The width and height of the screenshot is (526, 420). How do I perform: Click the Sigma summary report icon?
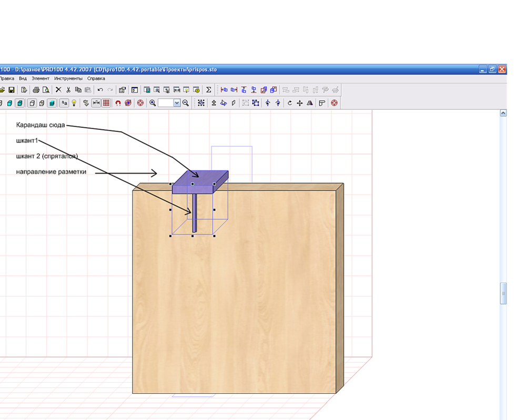(x=208, y=90)
